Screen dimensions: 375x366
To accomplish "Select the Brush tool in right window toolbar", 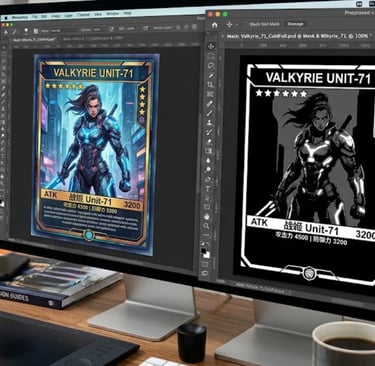I will click(210, 113).
